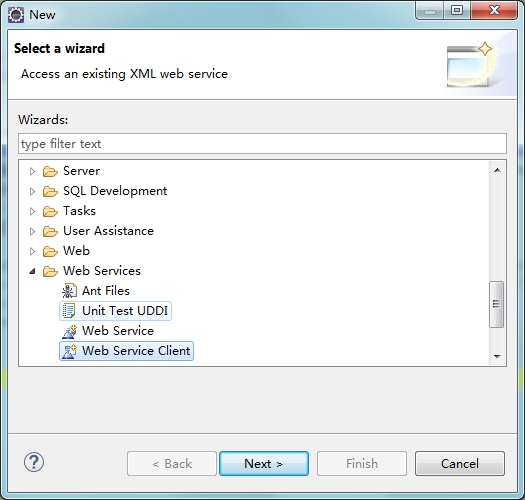Image resolution: width=525 pixels, height=500 pixels.
Task: Open help via question mark icon
Action: [x=34, y=462]
